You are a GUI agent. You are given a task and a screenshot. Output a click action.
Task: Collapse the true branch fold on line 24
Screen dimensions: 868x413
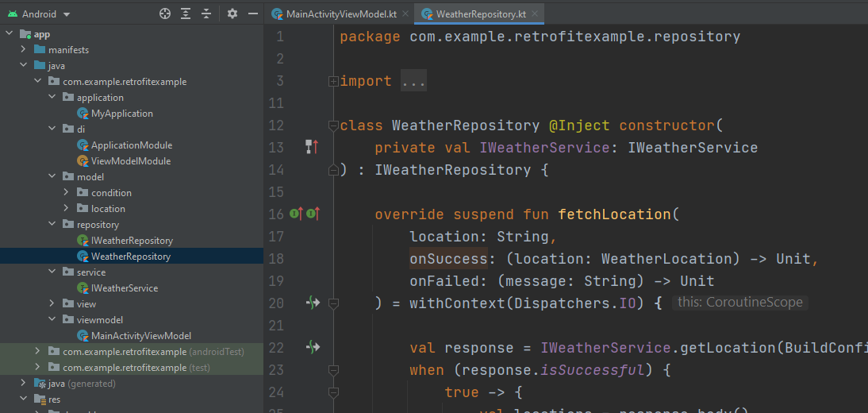pos(333,392)
